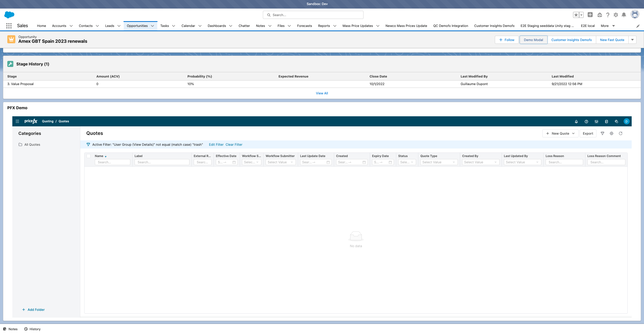The image size is (644, 334).
Task: Select all quotes with header checkbox
Action: tap(88, 156)
